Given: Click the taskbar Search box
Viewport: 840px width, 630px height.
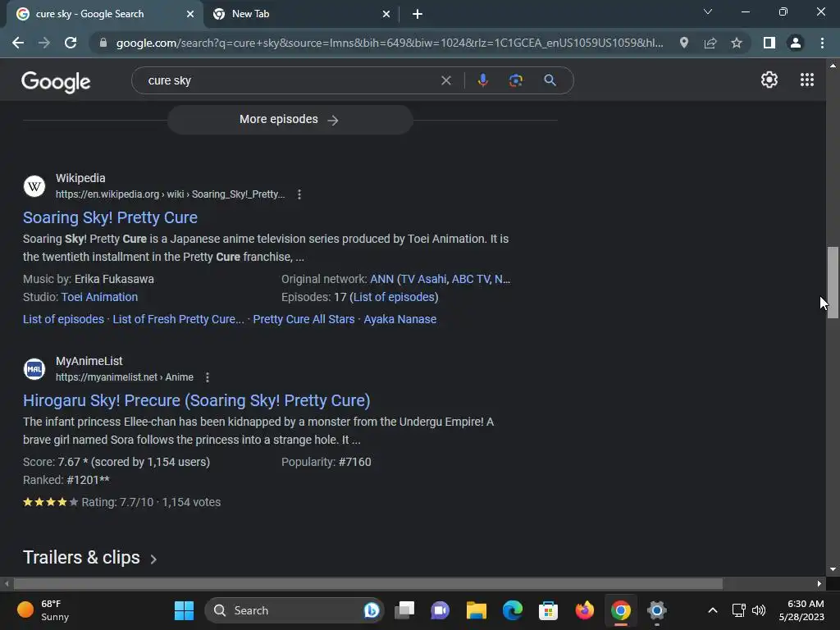Looking at the screenshot, I should click(x=294, y=610).
